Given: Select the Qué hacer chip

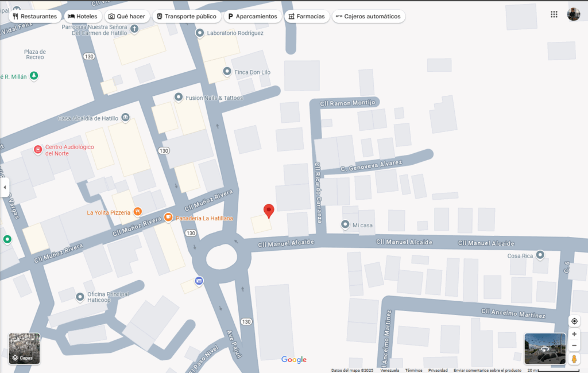Looking at the screenshot, I should (x=126, y=16).
